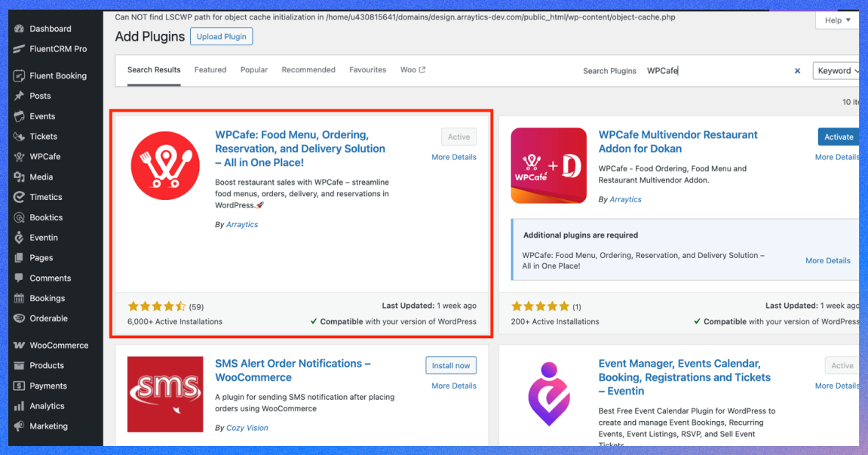The width and height of the screenshot is (868, 455).
Task: Click the Eventin sidebar icon
Action: click(20, 238)
